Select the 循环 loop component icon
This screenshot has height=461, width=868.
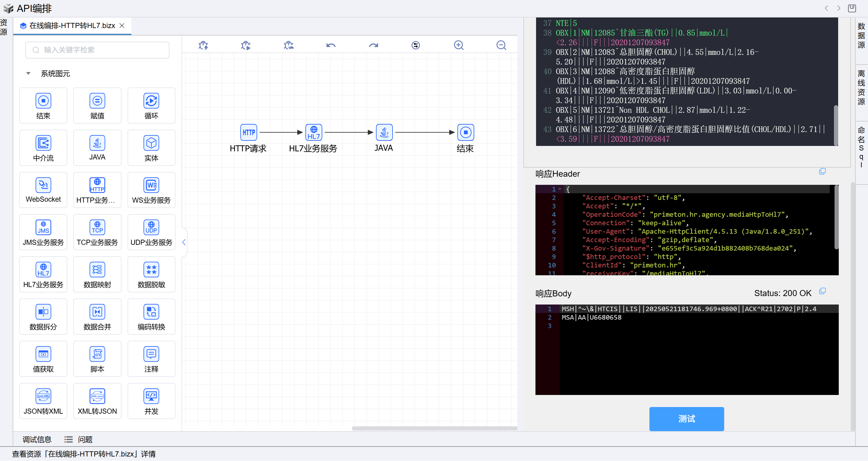151,101
